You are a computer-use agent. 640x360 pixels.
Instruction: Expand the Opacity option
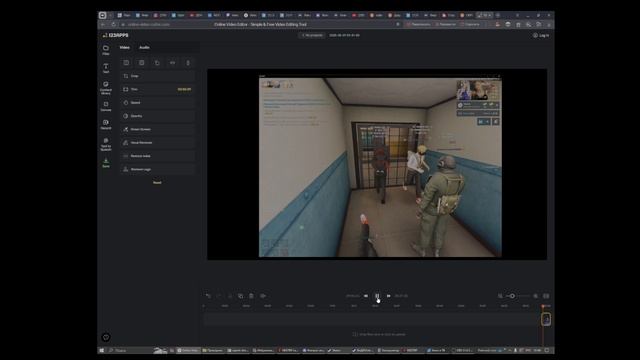pos(157,116)
